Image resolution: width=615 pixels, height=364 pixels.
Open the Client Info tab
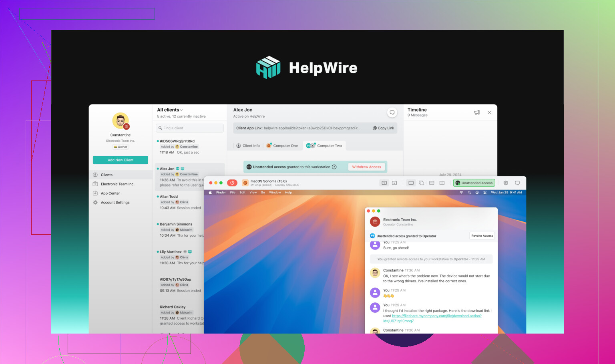coord(248,146)
